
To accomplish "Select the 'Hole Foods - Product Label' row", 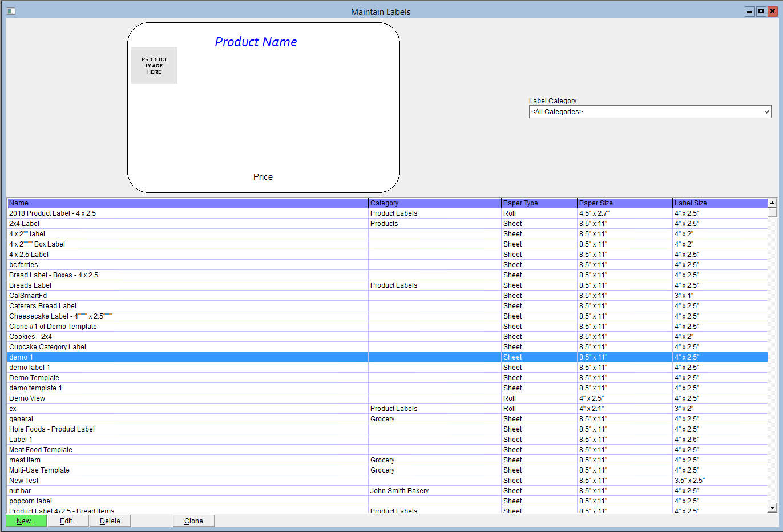I will click(x=388, y=429).
